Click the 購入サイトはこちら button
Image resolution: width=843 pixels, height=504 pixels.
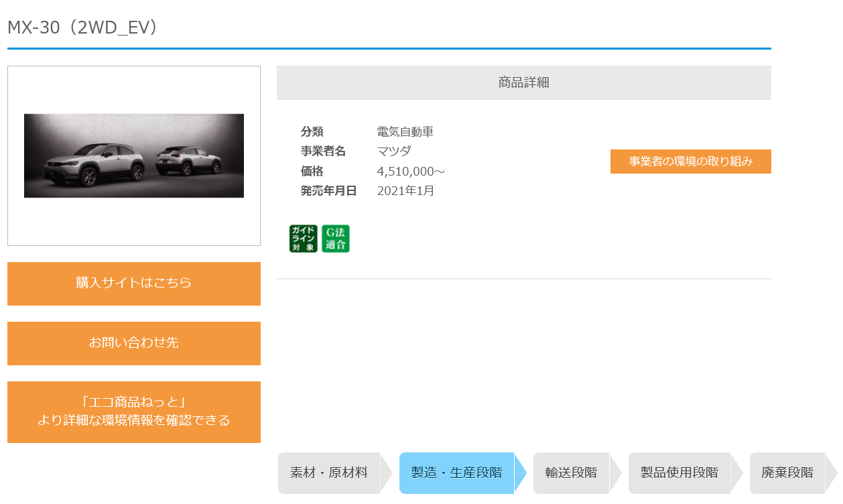pos(134,283)
